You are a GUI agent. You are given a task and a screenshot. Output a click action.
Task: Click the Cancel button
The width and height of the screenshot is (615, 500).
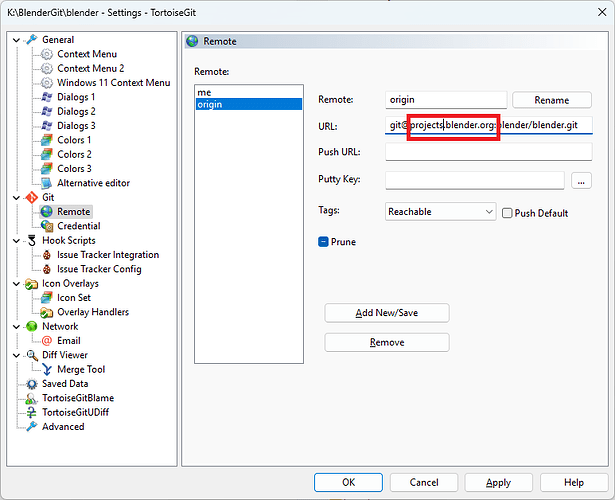pyautogui.click(x=424, y=482)
